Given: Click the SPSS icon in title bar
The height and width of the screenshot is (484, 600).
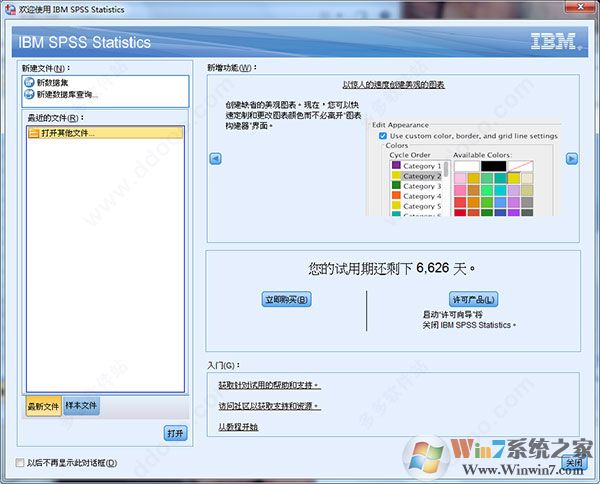Looking at the screenshot, I should pyautogui.click(x=10, y=9).
